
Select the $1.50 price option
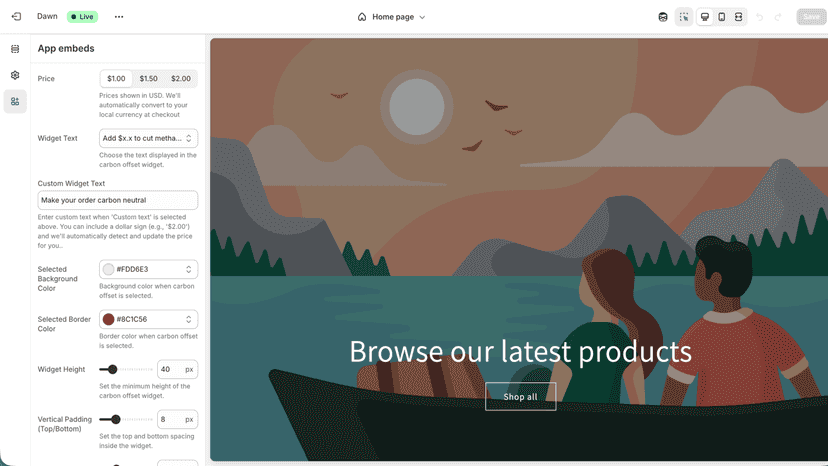click(x=148, y=79)
